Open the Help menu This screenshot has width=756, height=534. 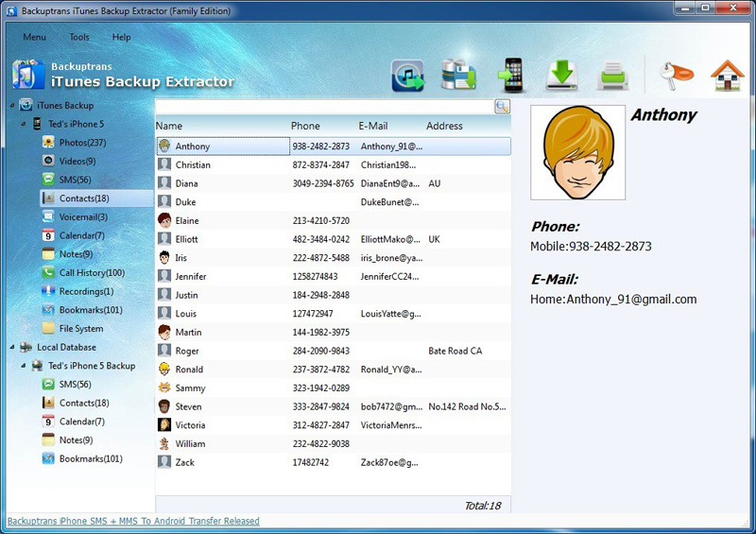click(122, 37)
